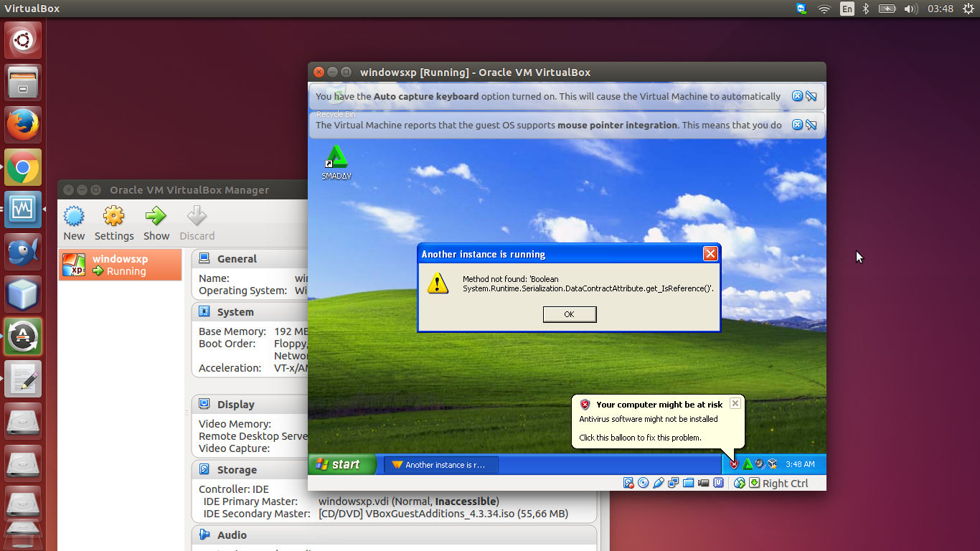Open the 03:48 clock menu
The height and width of the screenshot is (551, 980).
coord(940,9)
